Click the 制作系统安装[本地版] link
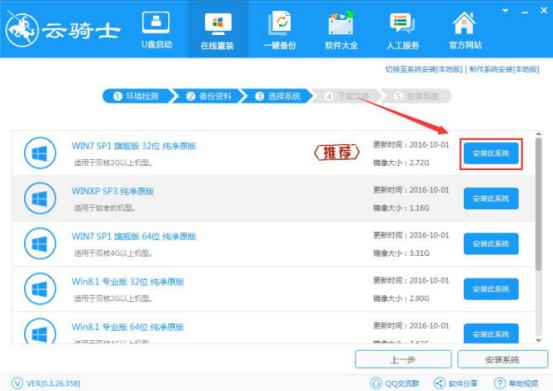This screenshot has width=553, height=391. pos(504,69)
